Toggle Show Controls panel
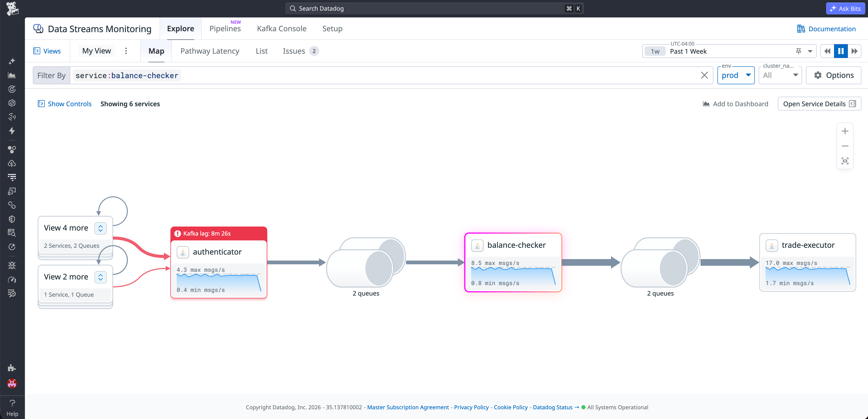Viewport: 868px width, 419px height. [64, 104]
